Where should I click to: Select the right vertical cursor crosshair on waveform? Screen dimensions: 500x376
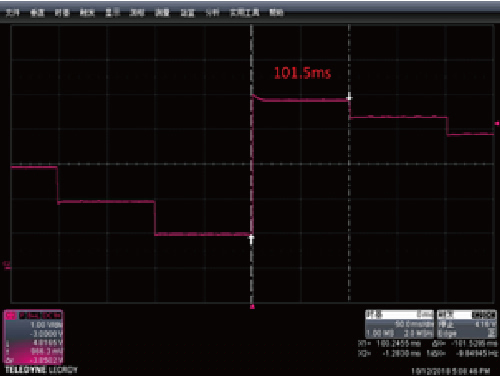(x=349, y=98)
